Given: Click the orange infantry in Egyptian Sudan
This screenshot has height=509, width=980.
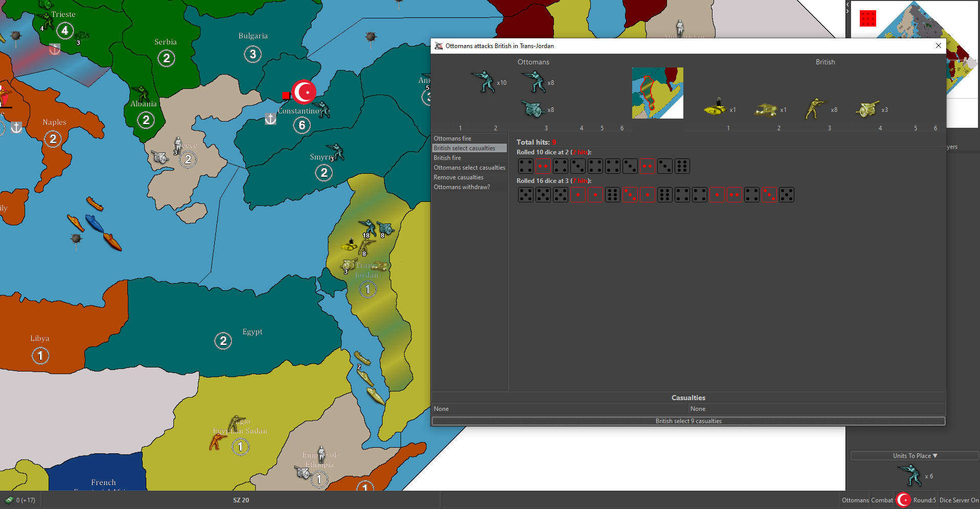Looking at the screenshot, I should coord(218,441).
